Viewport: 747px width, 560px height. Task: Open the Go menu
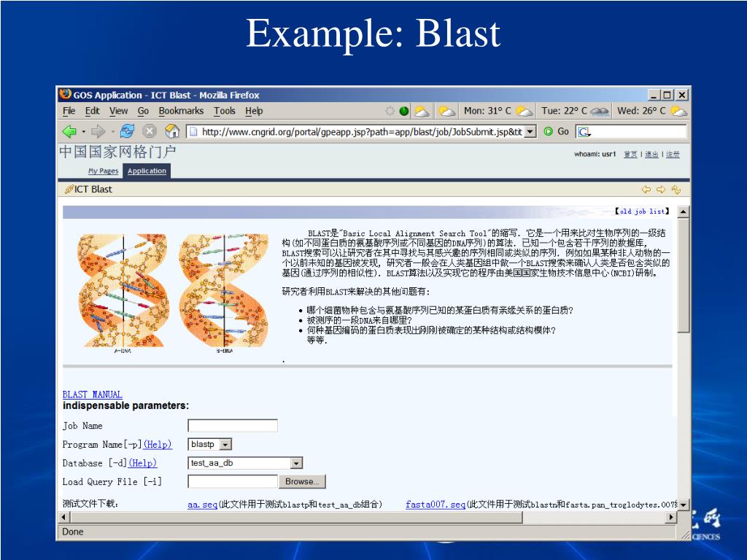[x=143, y=111]
